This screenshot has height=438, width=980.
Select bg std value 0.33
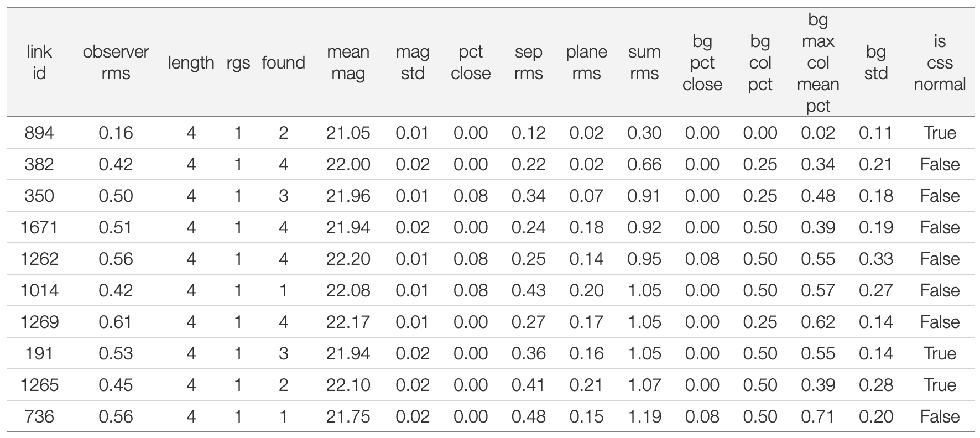pos(876,259)
